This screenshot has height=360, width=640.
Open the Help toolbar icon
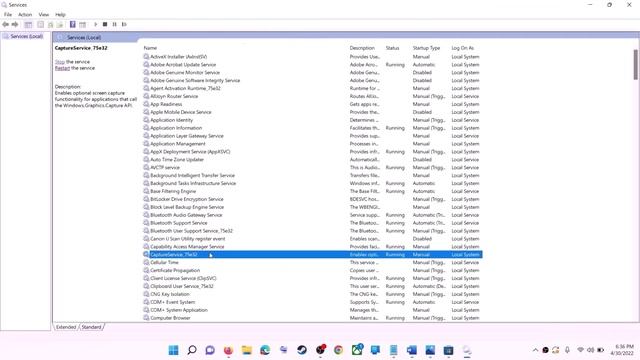pyautogui.click(x=73, y=24)
